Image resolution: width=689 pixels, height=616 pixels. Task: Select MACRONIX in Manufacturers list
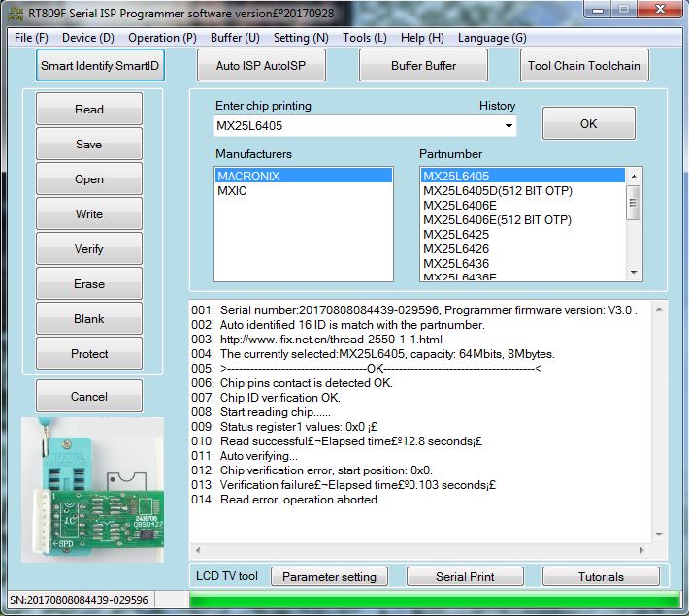tap(303, 177)
